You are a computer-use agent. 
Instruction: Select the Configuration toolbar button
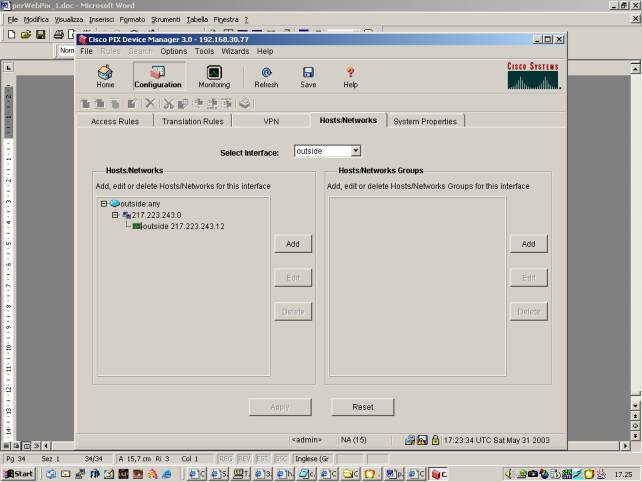click(x=158, y=77)
